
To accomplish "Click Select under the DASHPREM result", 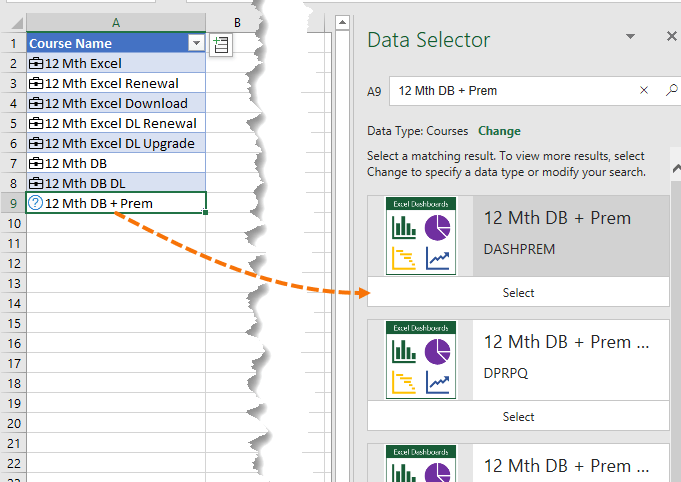I will 518,293.
